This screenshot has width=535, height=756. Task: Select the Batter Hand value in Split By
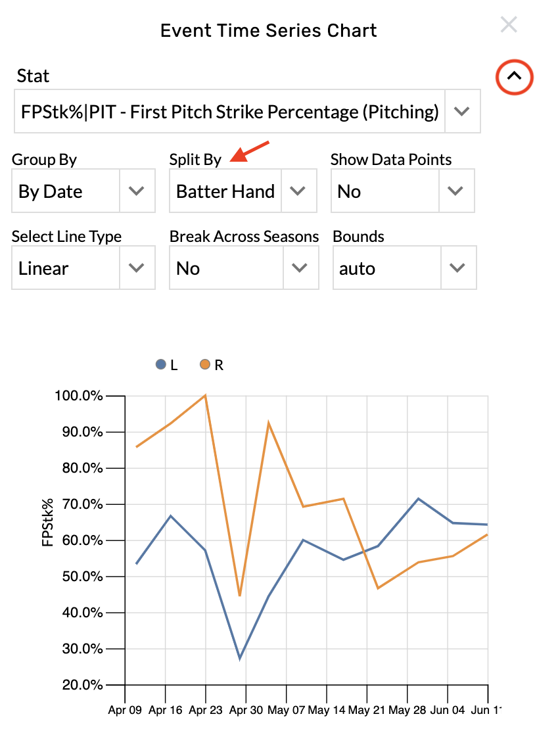pyautogui.click(x=225, y=191)
